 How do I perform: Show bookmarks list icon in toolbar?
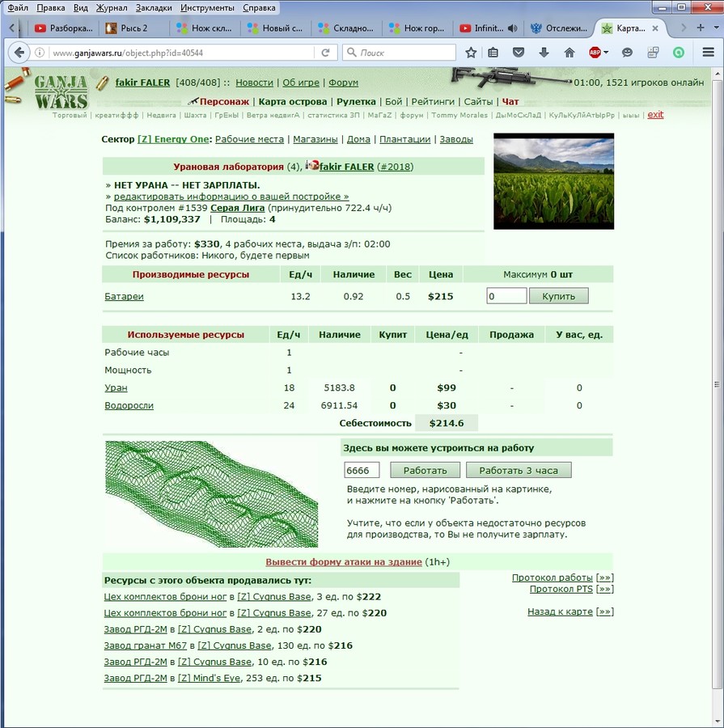493,53
